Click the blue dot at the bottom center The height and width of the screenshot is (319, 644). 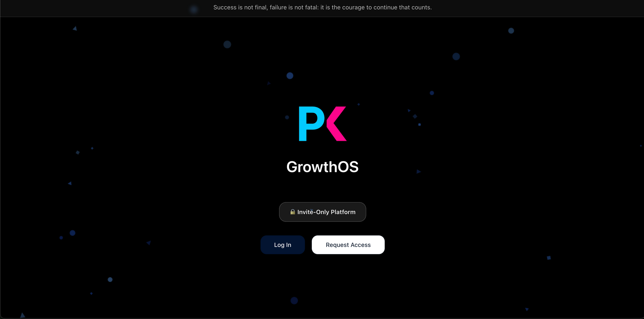(294, 300)
